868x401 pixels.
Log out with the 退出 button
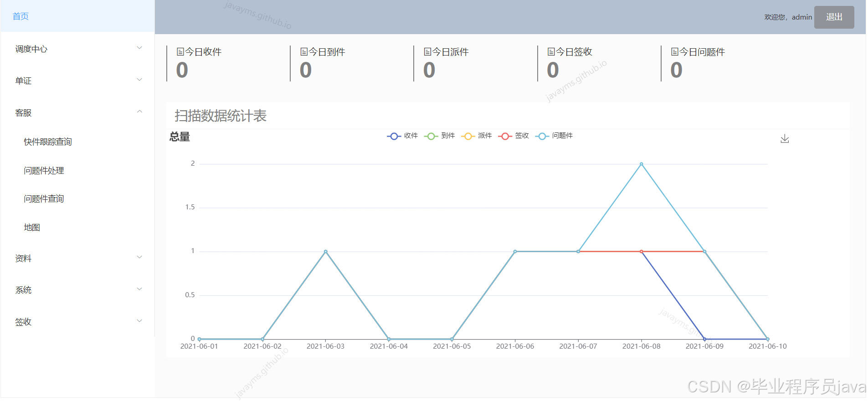click(834, 17)
